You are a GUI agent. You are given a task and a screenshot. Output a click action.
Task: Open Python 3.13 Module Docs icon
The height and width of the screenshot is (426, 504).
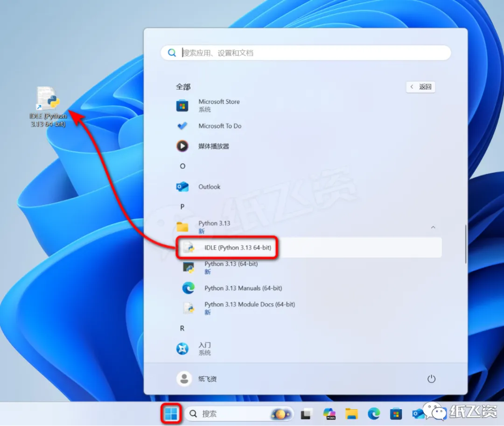pyautogui.click(x=189, y=308)
